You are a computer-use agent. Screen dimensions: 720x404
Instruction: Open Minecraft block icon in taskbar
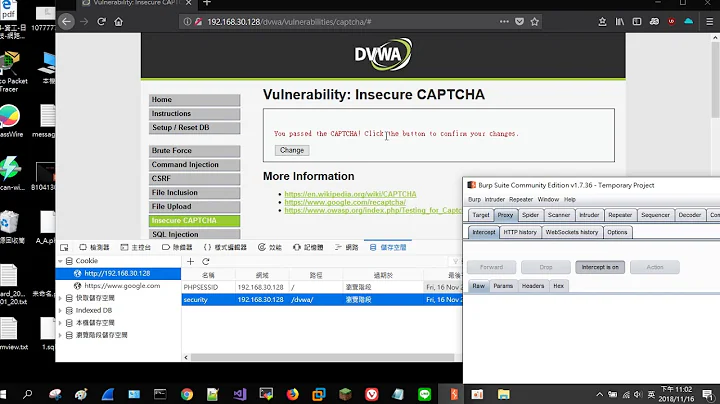click(345, 394)
